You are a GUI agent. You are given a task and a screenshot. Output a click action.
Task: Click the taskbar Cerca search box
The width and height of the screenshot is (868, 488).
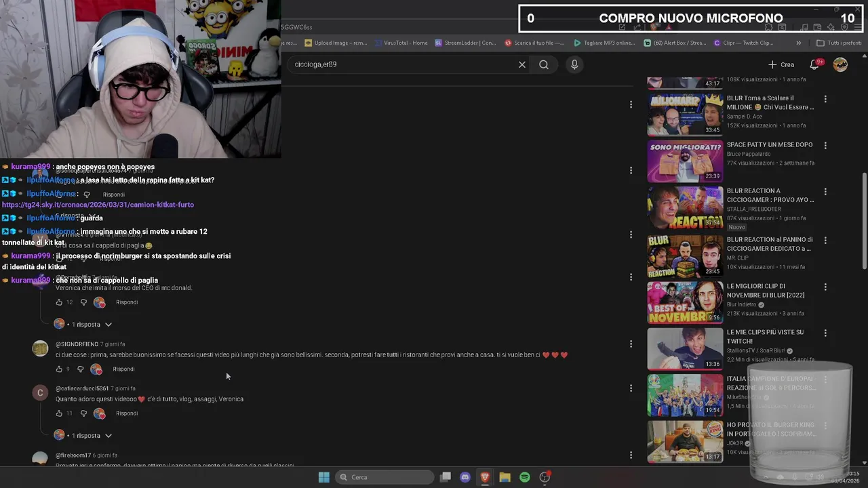tap(386, 477)
